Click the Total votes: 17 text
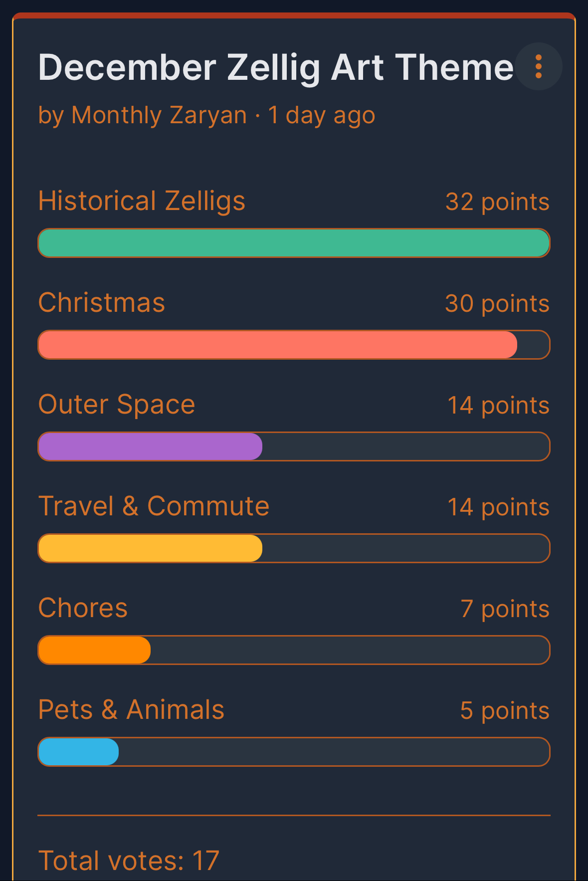 coord(129,861)
